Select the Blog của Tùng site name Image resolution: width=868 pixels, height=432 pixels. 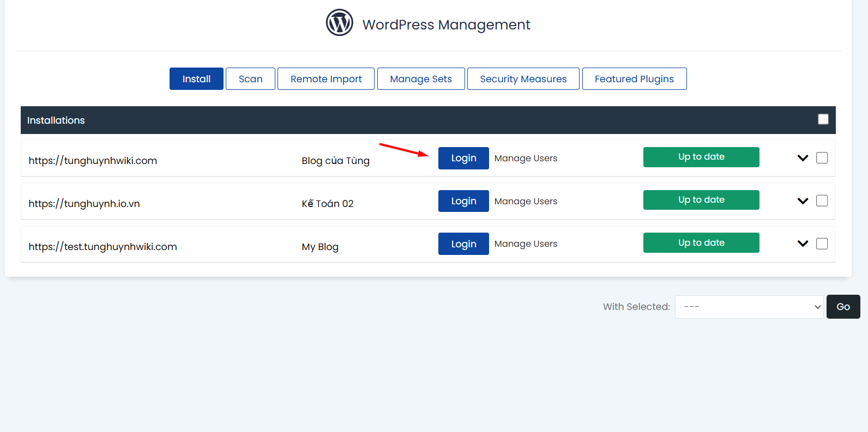pyautogui.click(x=335, y=161)
